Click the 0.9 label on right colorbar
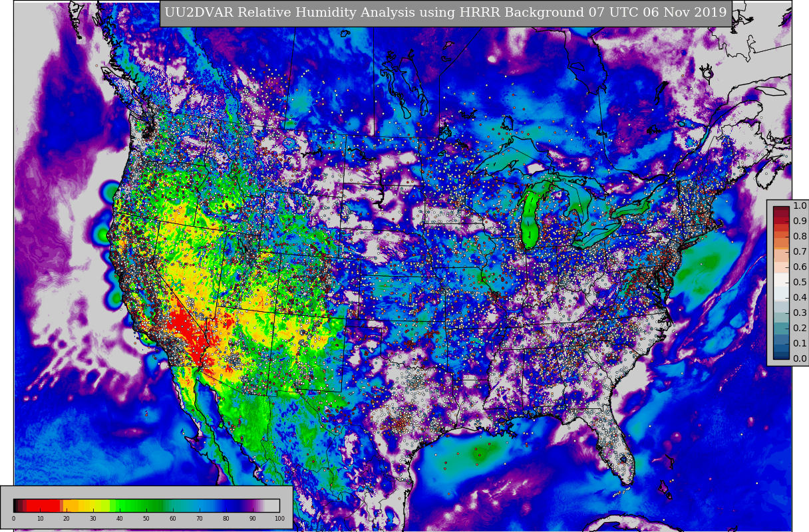The width and height of the screenshot is (809, 532). tap(800, 221)
